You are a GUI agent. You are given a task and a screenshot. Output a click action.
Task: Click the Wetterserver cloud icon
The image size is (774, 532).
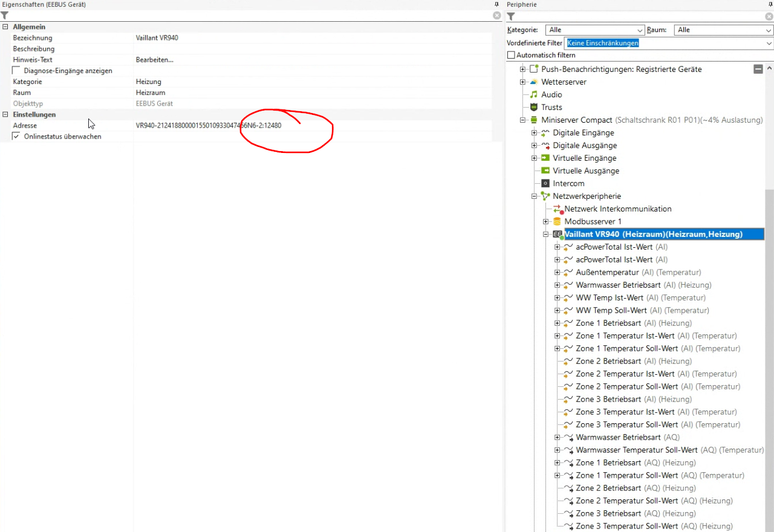pyautogui.click(x=533, y=82)
